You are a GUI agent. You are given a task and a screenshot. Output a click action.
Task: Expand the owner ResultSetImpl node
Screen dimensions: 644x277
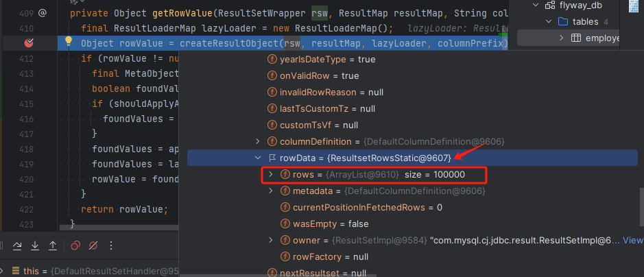point(270,240)
